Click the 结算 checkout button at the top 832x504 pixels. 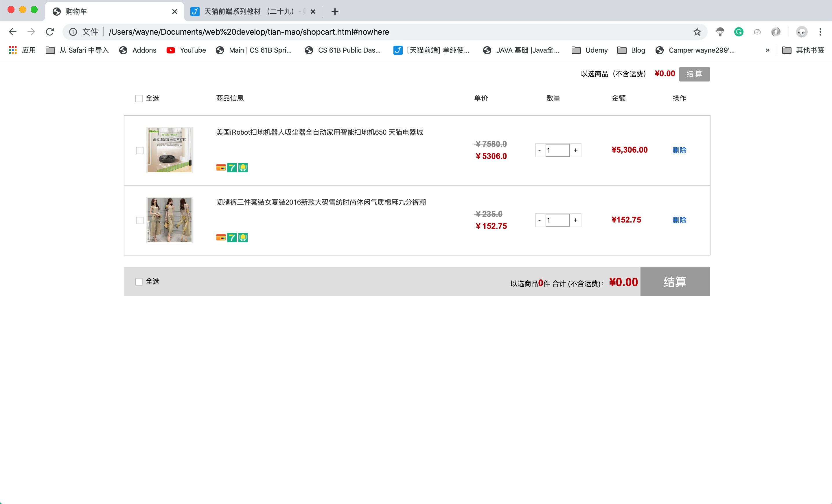694,74
